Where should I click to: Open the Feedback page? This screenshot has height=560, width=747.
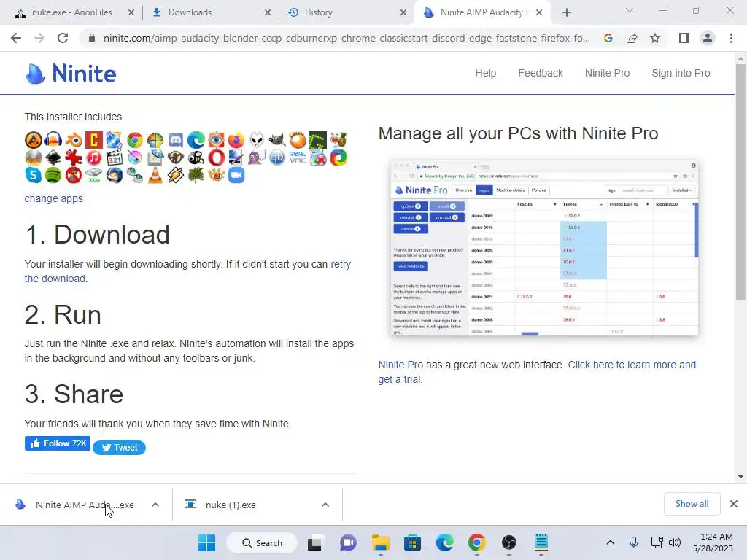(x=541, y=74)
